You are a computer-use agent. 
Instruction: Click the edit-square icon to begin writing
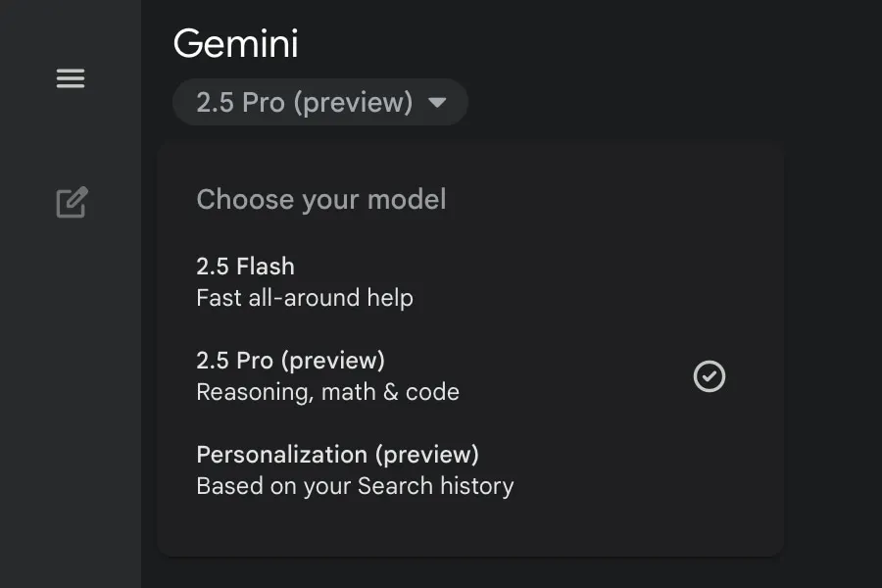coord(70,203)
